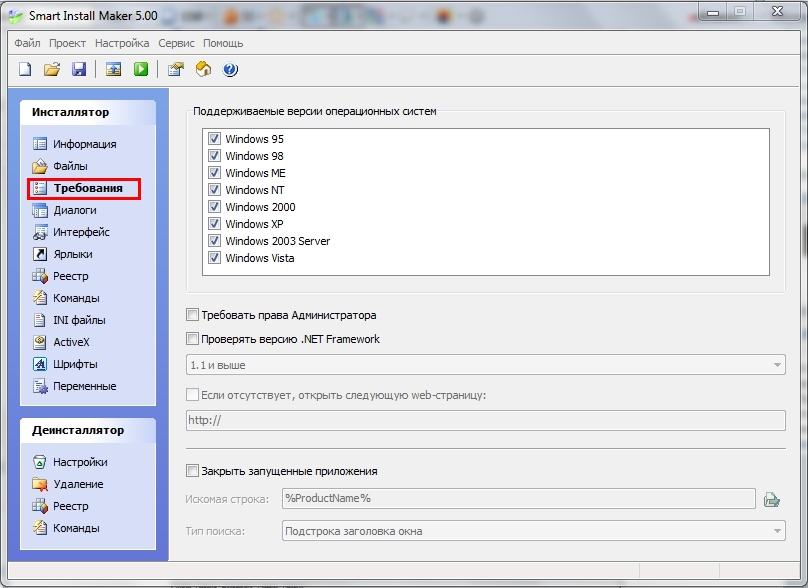Viewport: 808px width, 588px height.
Task: Click the uninstaller Команды icon
Action: pos(40,528)
